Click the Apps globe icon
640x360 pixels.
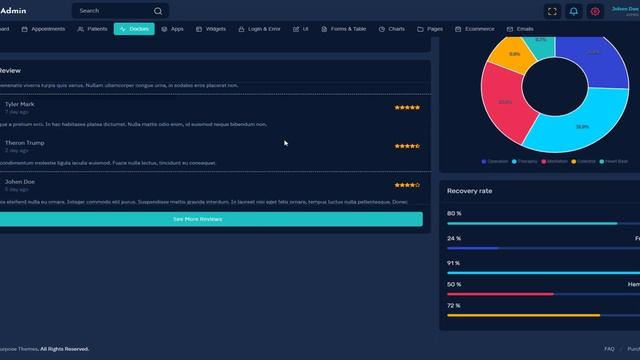pyautogui.click(x=164, y=29)
